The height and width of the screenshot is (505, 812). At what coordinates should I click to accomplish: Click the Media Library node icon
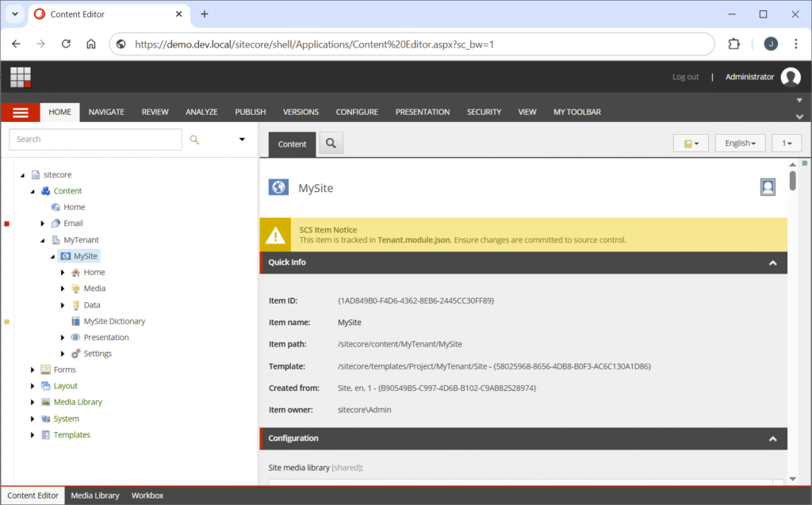pyautogui.click(x=45, y=402)
